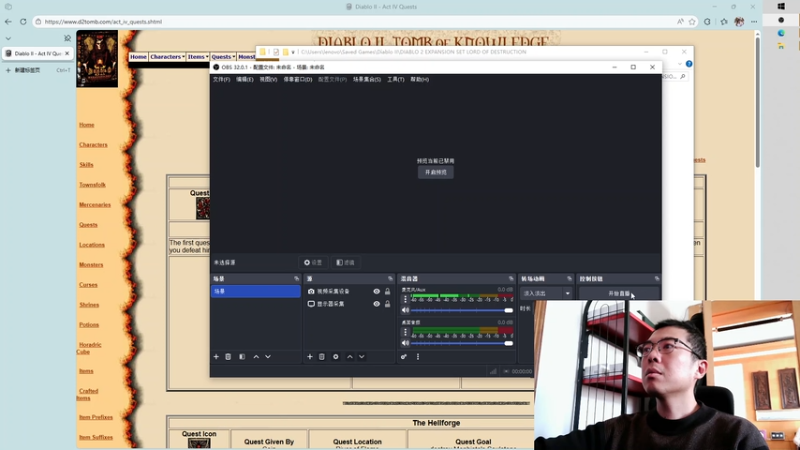This screenshot has width=800, height=450.
Task: Open source properties gear in Sources panel
Action: pyautogui.click(x=336, y=357)
